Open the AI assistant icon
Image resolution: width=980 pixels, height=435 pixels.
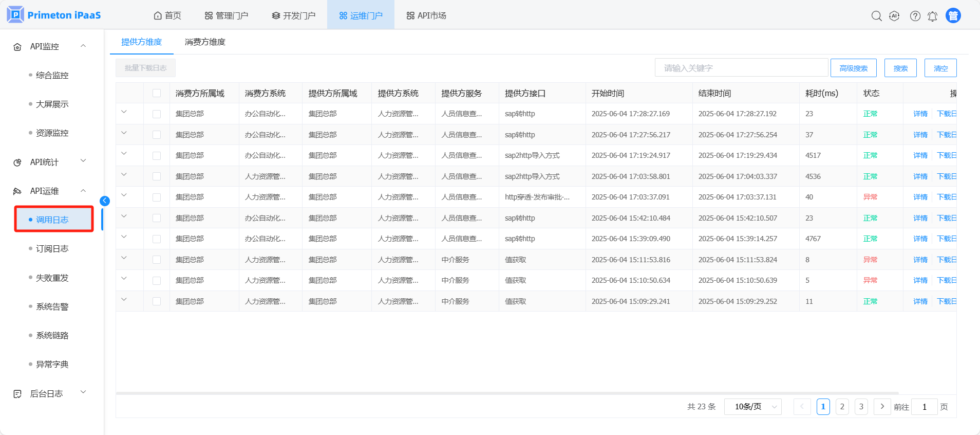894,16
